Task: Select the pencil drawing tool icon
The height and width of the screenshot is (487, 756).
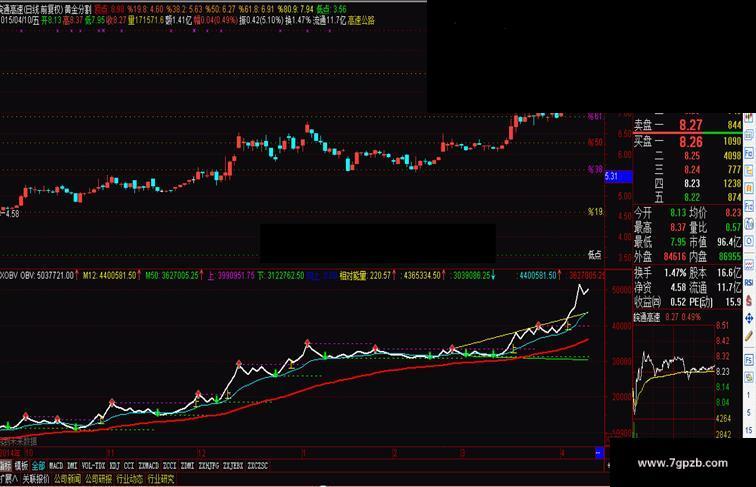Action: click(749, 336)
